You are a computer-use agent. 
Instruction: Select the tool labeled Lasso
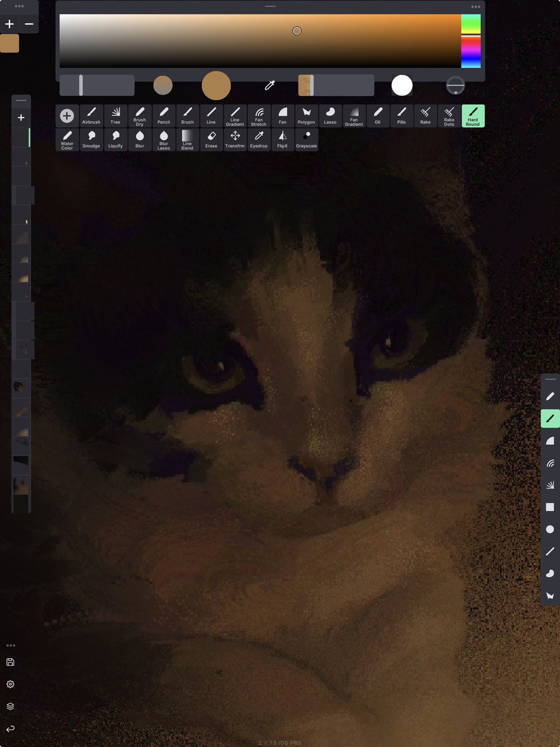tap(330, 116)
